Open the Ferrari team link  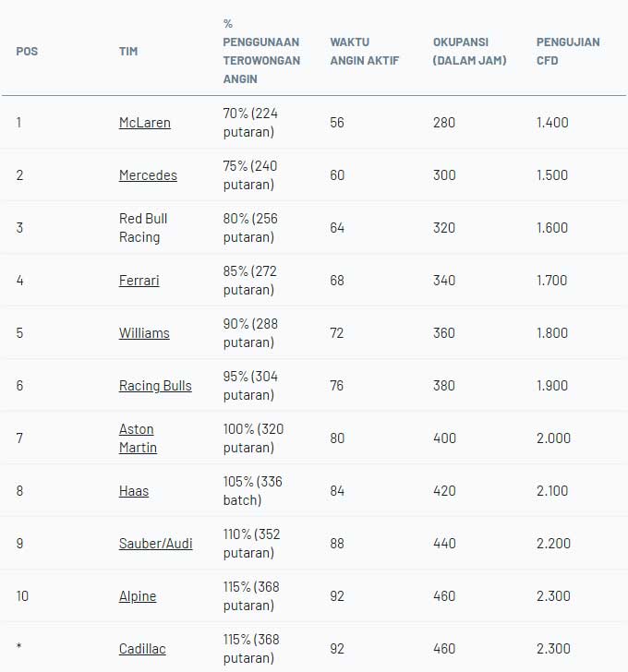pos(139,281)
